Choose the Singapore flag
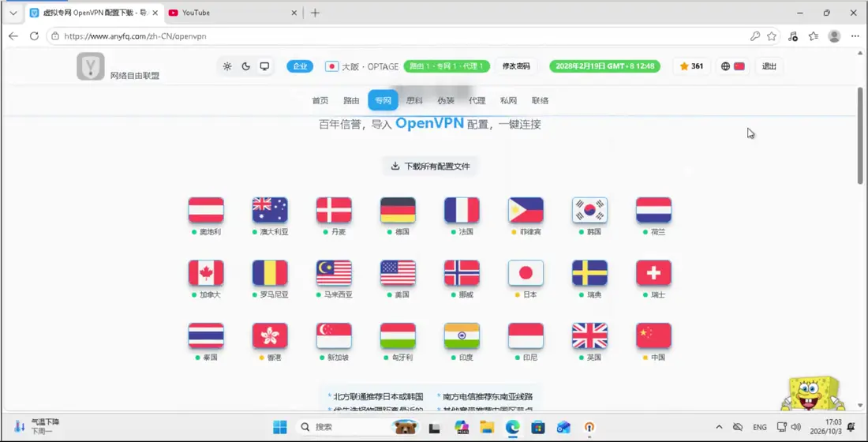Screen dimensions: 868x442 (334, 335)
